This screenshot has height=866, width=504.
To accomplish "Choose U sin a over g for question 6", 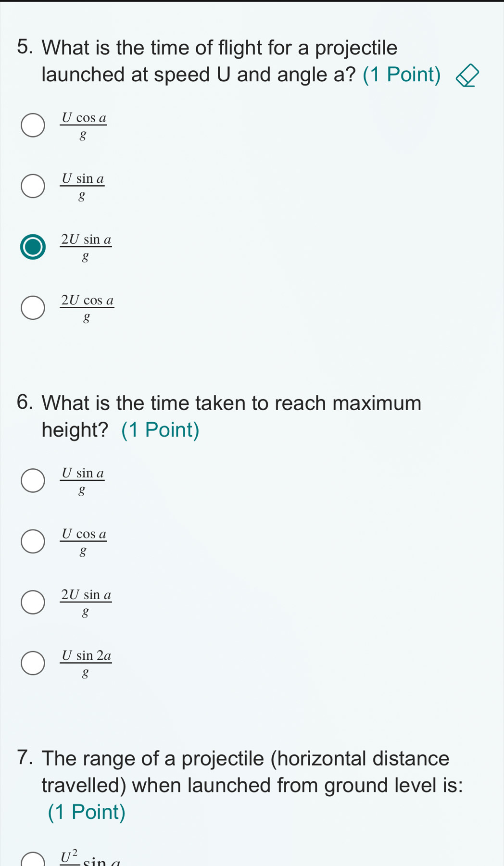I will (33, 481).
